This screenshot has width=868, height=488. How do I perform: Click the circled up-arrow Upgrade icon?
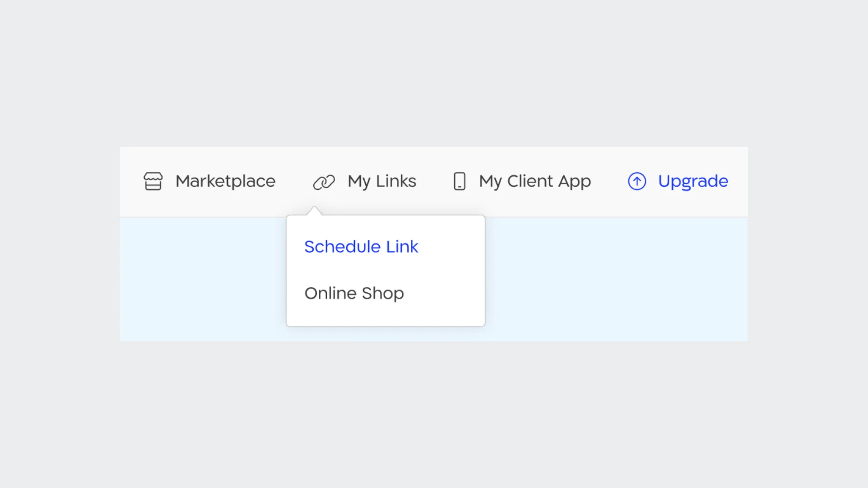637,181
